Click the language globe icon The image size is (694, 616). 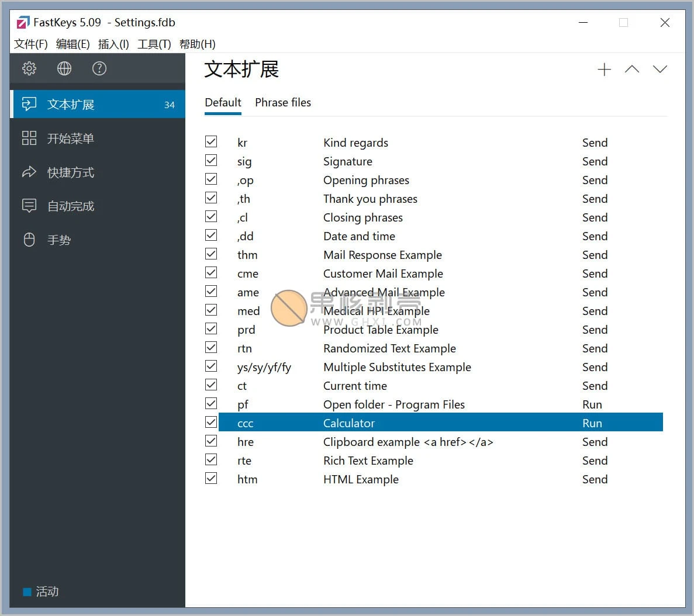point(64,68)
